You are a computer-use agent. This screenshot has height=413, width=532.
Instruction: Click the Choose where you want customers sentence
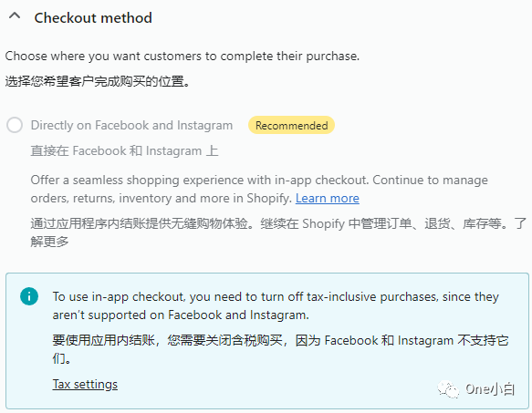tap(183, 56)
